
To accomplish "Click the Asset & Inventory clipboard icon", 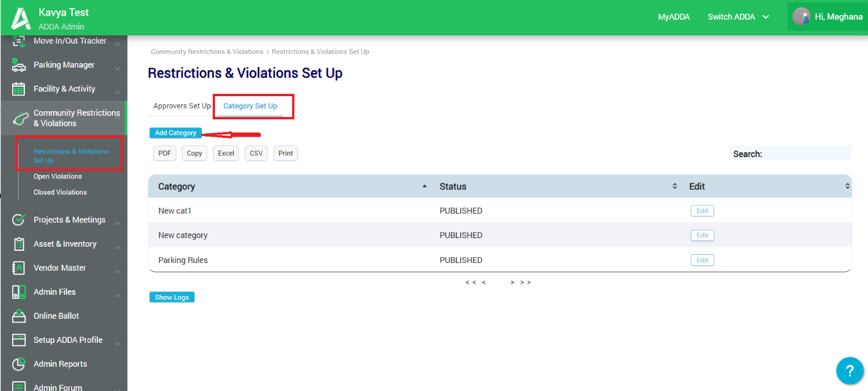I will pyautogui.click(x=19, y=244).
